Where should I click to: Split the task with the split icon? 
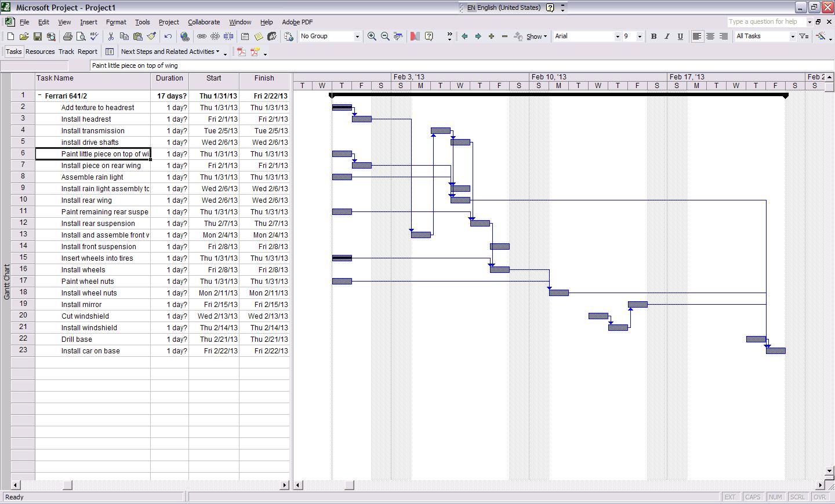(228, 36)
